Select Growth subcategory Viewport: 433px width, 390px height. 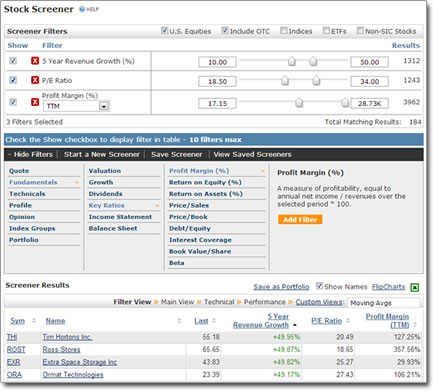pos(101,182)
